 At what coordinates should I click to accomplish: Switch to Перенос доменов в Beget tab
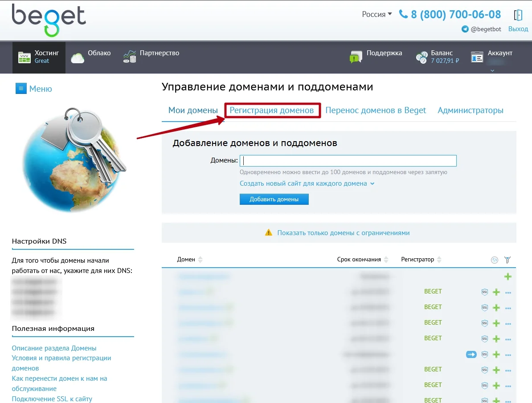376,110
